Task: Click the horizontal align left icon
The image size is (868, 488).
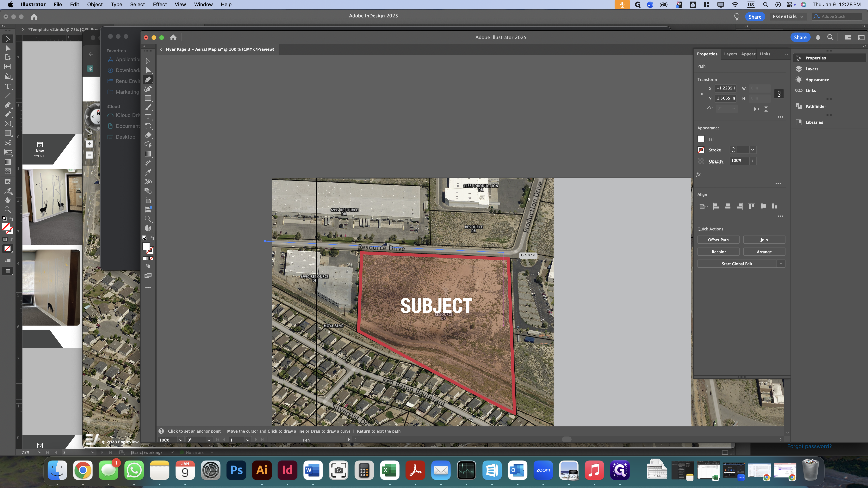Action: [716, 206]
